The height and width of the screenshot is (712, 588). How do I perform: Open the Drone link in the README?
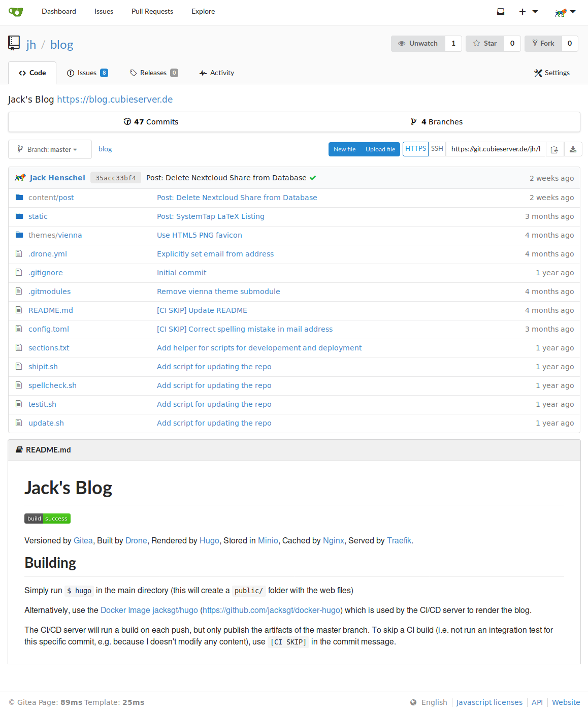click(x=136, y=540)
